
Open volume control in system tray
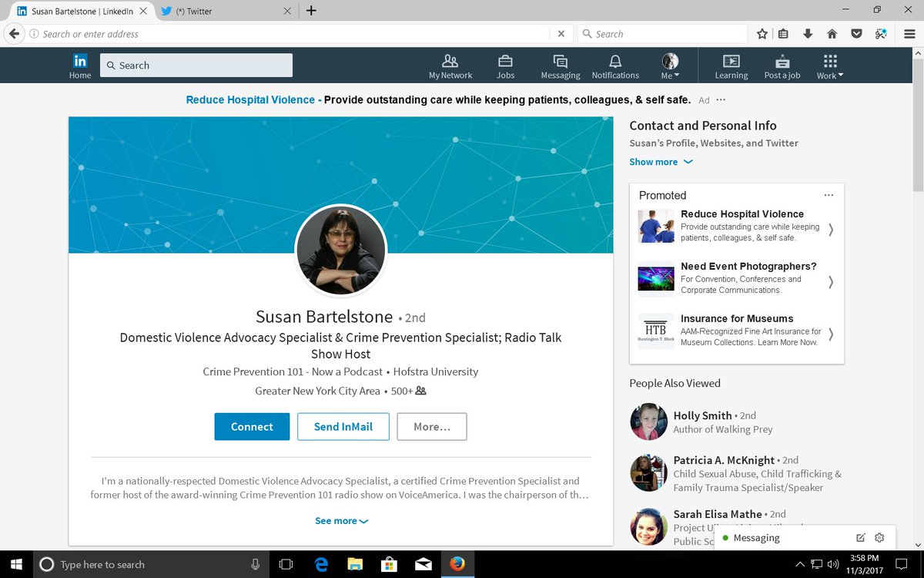point(832,564)
